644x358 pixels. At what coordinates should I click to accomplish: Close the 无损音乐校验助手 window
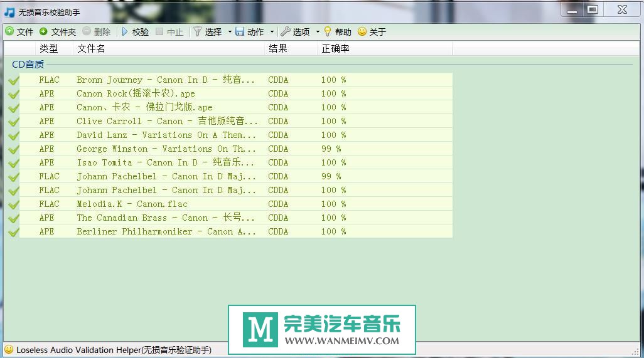pos(622,10)
